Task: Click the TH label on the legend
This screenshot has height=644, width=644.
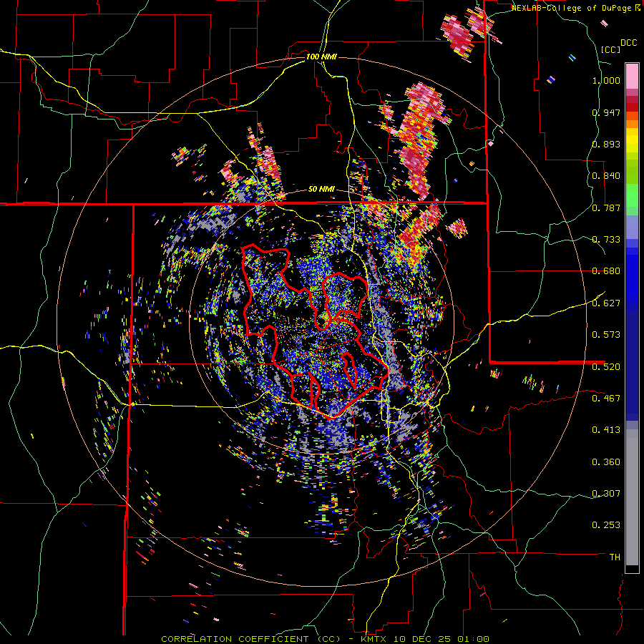Action: point(615,557)
